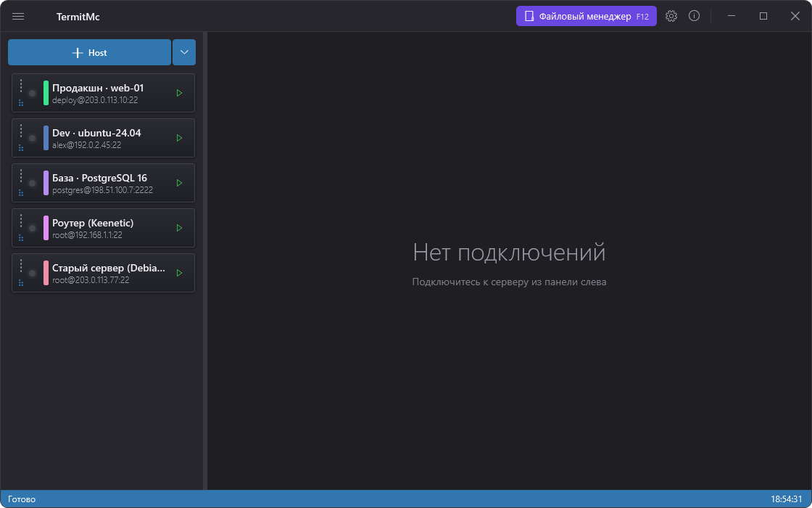Minimize the TermitMc window
The image size is (812, 508).
coord(732,16)
